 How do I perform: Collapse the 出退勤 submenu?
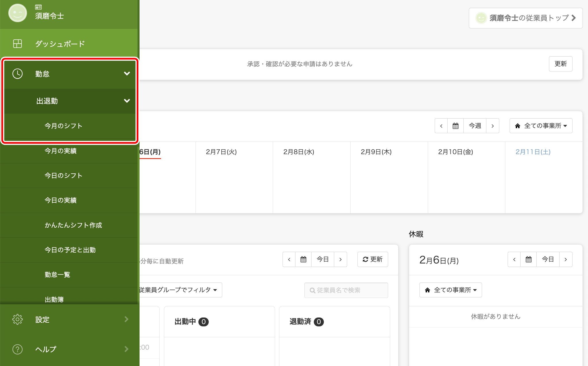[127, 101]
